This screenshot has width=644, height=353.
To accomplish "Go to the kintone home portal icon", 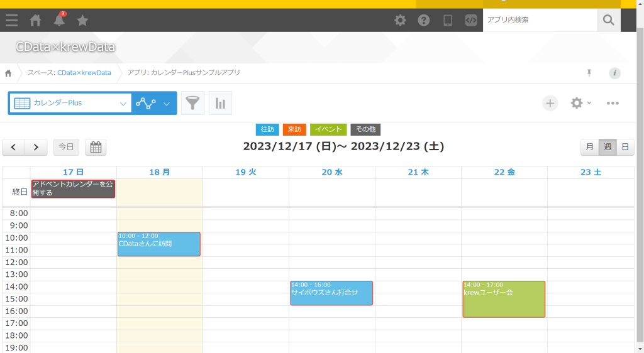I will coord(35,20).
